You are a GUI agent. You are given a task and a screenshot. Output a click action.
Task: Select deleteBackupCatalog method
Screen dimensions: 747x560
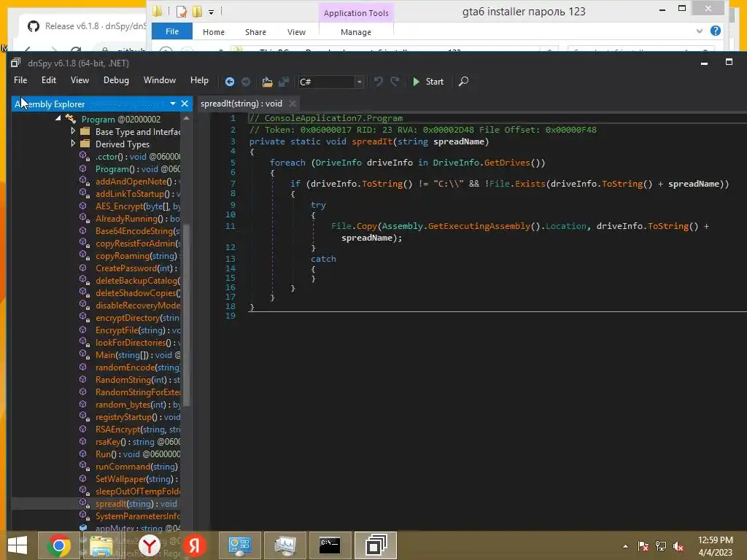138,281
